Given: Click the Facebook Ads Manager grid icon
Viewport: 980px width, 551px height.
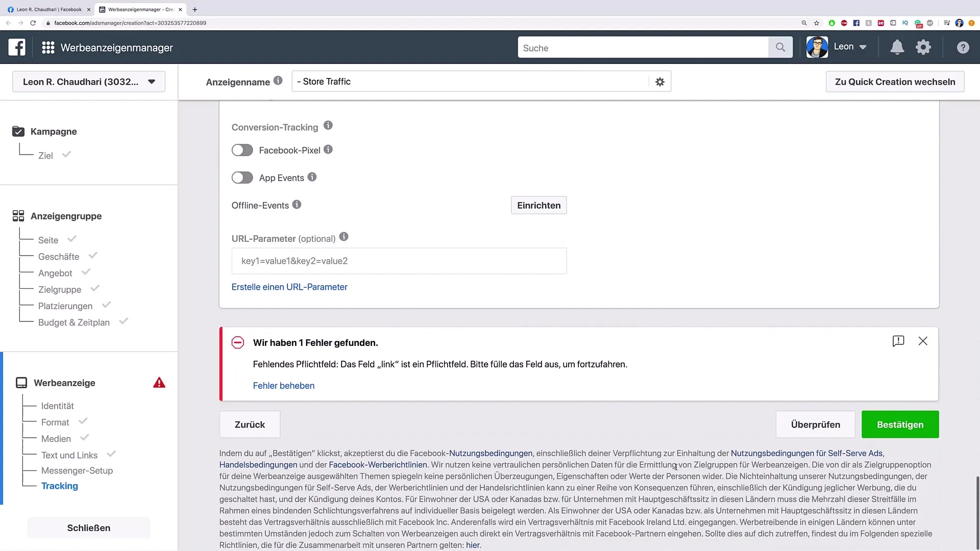Looking at the screenshot, I should (x=48, y=48).
